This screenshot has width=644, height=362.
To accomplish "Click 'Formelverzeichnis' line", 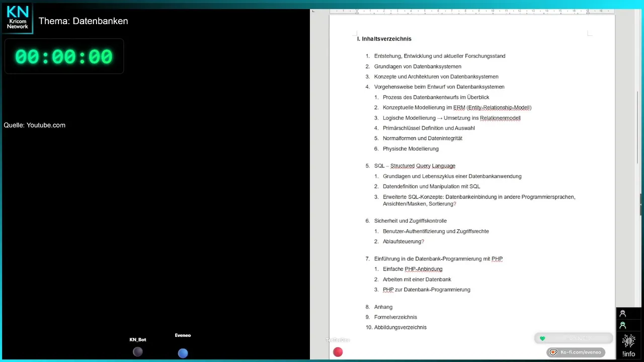I will pos(395,317).
